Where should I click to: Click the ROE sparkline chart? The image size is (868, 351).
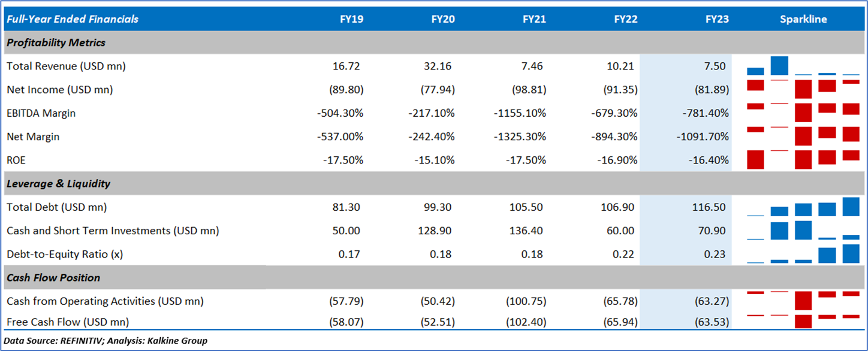point(803,160)
